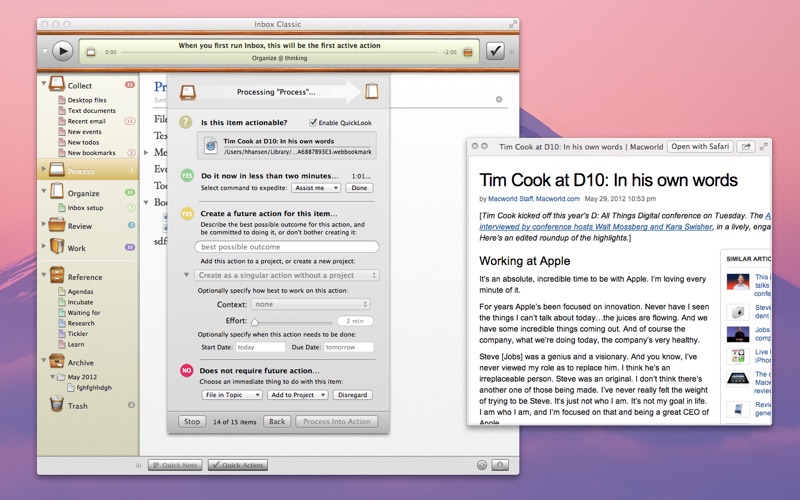Click fullscreen arrows in QuickLook window
Screen dimensions: 800x500
pyautogui.click(x=763, y=146)
